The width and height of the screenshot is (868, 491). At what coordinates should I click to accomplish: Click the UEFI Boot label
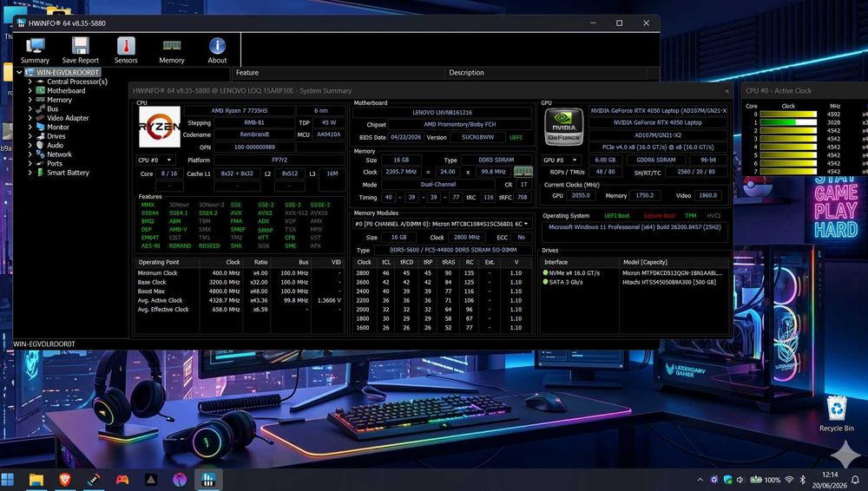616,216
